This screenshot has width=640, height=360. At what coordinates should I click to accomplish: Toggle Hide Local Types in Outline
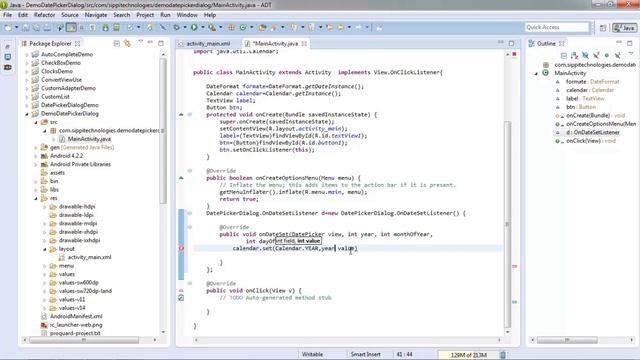pos(618,55)
